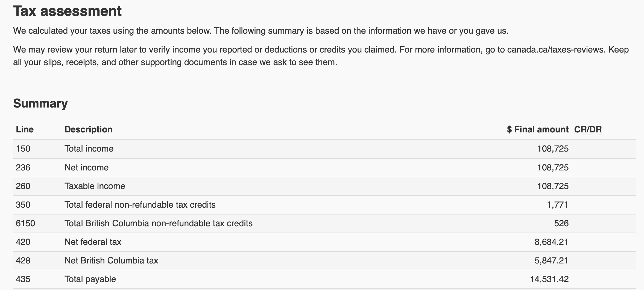Click line number 260 for Taxable income
The height and width of the screenshot is (290, 644).
[x=23, y=186]
